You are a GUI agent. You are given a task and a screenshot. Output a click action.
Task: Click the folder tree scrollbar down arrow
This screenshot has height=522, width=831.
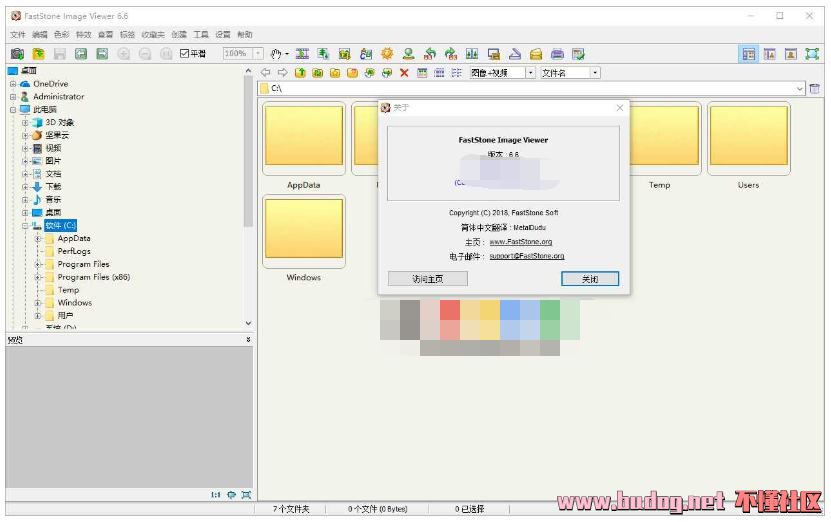pyautogui.click(x=248, y=323)
